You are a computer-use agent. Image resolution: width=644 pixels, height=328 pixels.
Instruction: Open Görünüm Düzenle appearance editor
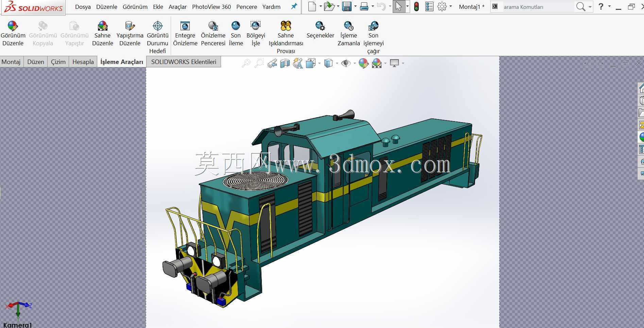point(13,33)
